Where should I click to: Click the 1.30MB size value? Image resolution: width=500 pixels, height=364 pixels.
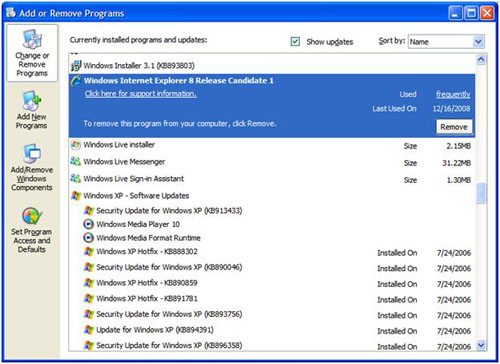pos(458,180)
